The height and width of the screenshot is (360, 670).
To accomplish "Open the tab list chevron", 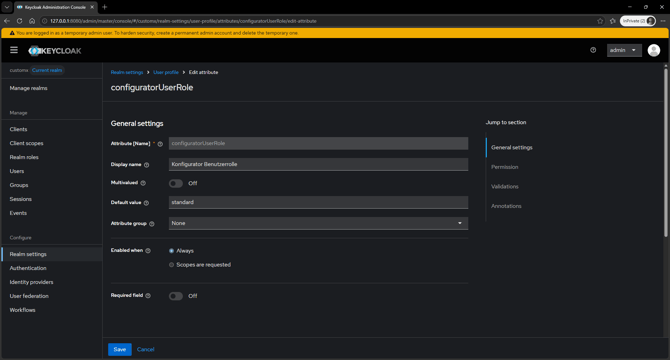I will pyautogui.click(x=7, y=7).
